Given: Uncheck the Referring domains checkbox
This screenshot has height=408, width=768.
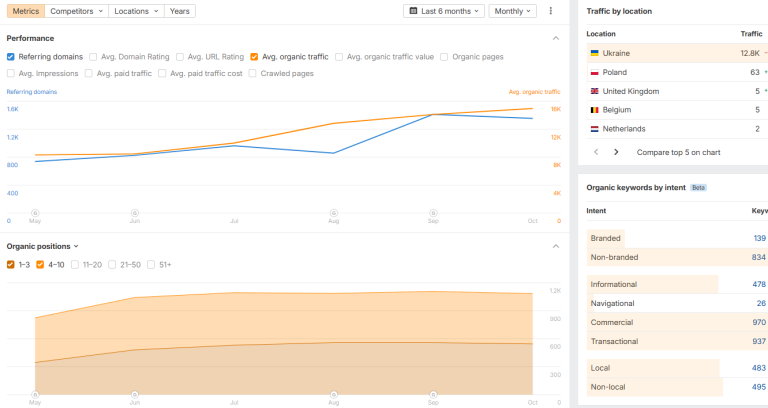Looking at the screenshot, I should [x=10, y=57].
